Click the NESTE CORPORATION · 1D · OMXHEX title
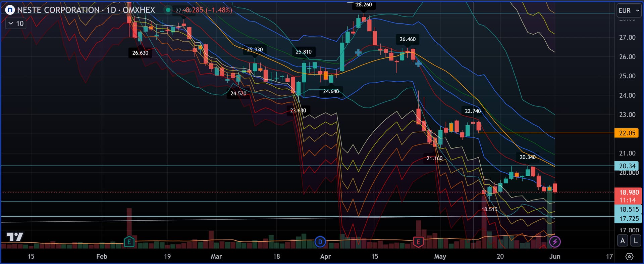The image size is (644, 264). click(86, 10)
